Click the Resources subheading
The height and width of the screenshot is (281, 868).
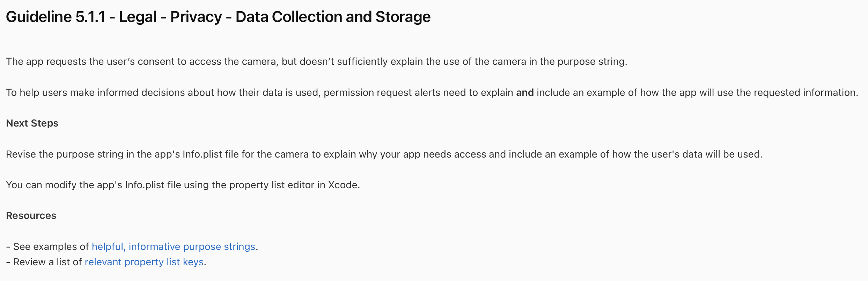(31, 215)
